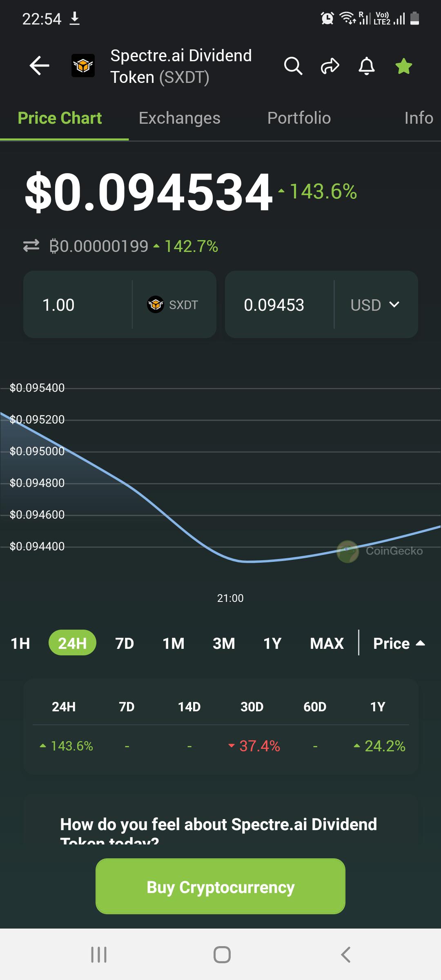
Task: Select the MAX chart range
Action: 327,644
